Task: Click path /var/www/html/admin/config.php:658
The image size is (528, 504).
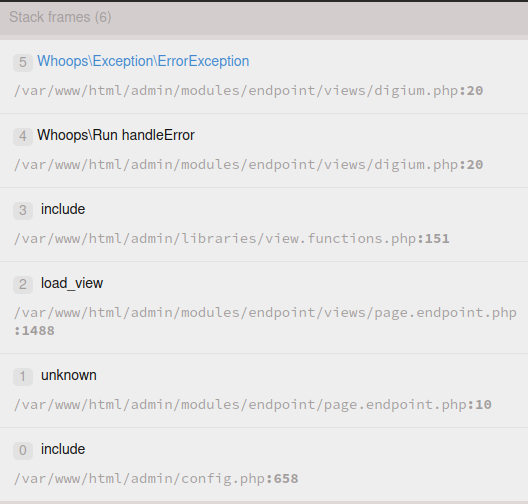Action: point(156,479)
